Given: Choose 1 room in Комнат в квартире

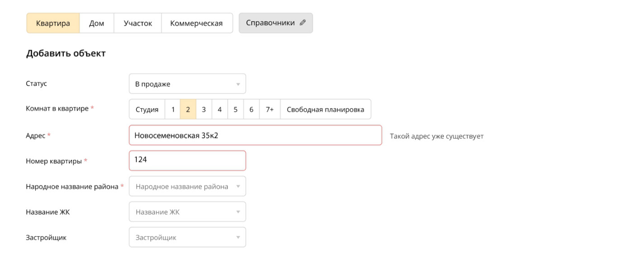Looking at the screenshot, I should (x=172, y=110).
